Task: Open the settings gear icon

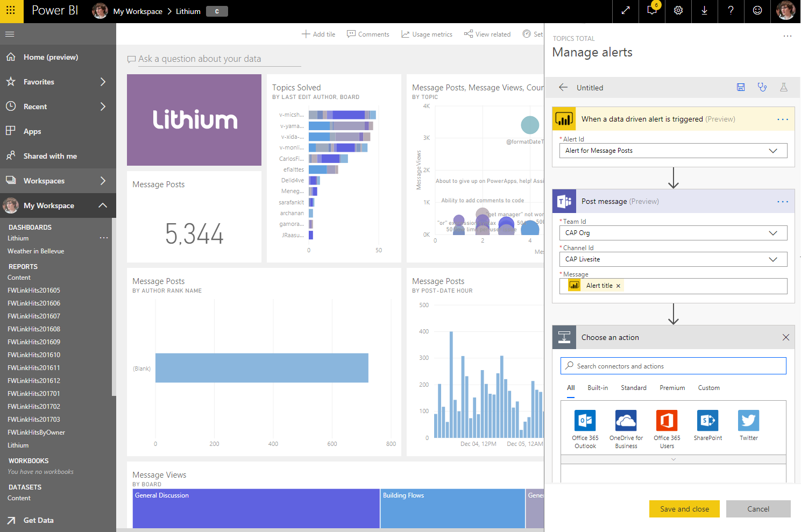Action: (x=678, y=11)
